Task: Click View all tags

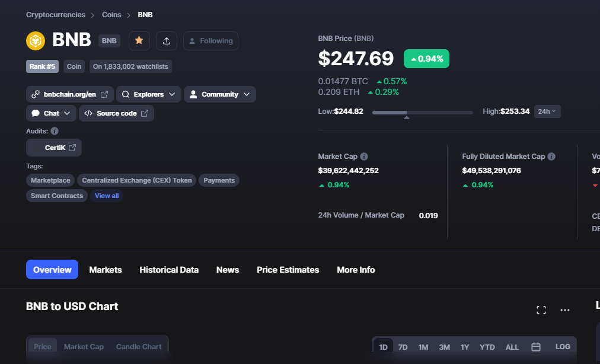Action: click(x=107, y=196)
